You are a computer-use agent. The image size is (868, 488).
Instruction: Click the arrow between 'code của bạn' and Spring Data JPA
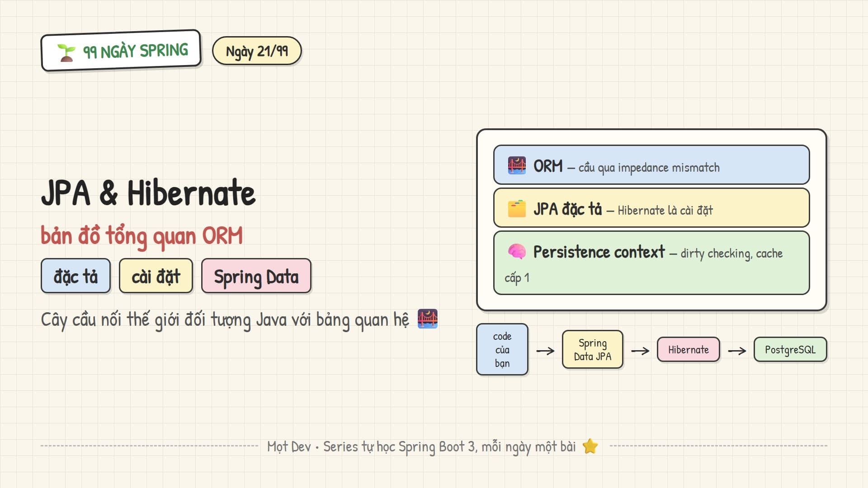[545, 351]
